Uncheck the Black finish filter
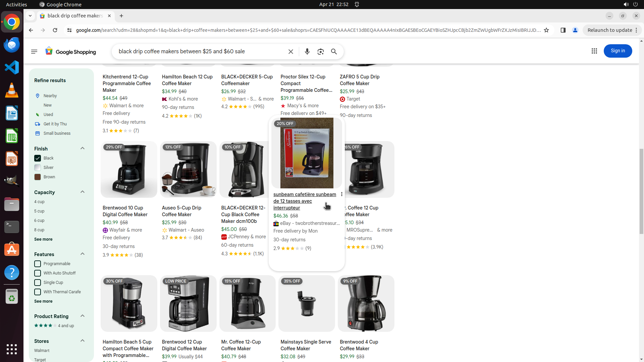The width and height of the screenshot is (644, 362). pyautogui.click(x=38, y=158)
